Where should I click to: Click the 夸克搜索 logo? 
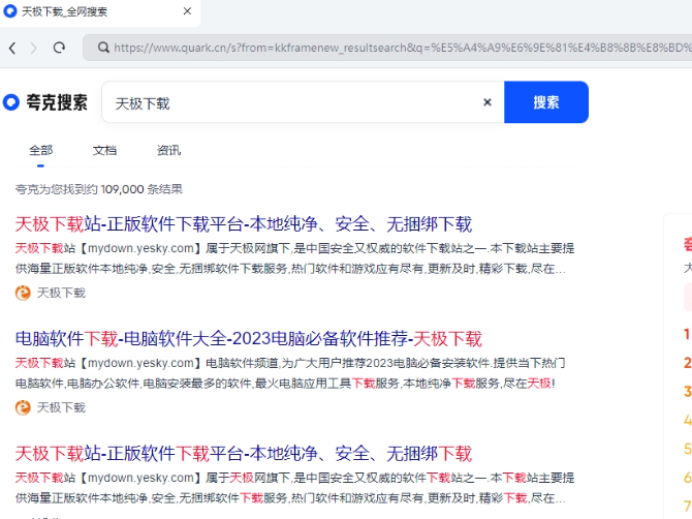(45, 102)
